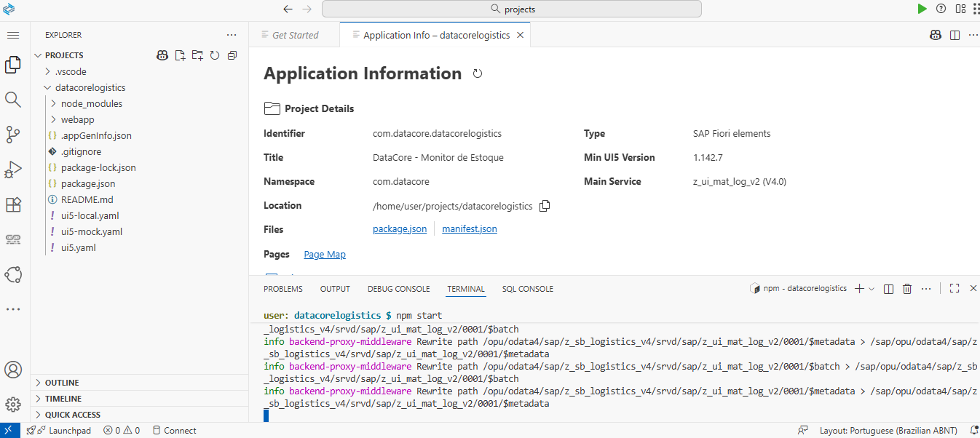Switch to the PROBLEMS tab

click(282, 289)
